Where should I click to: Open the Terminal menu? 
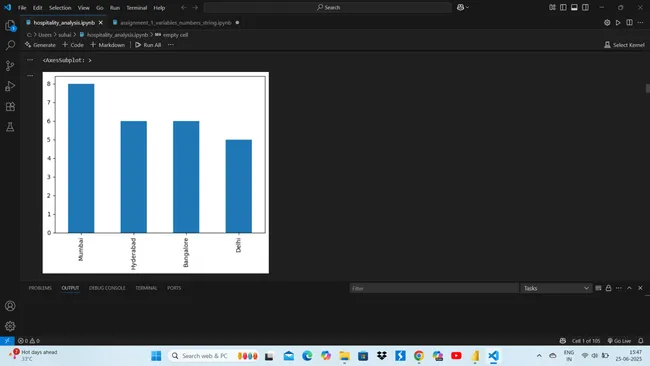click(136, 7)
